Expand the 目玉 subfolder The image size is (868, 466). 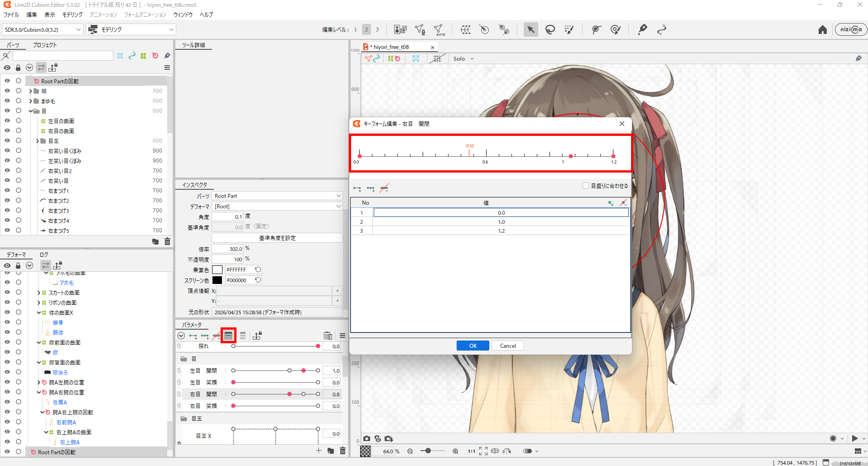[x=38, y=141]
